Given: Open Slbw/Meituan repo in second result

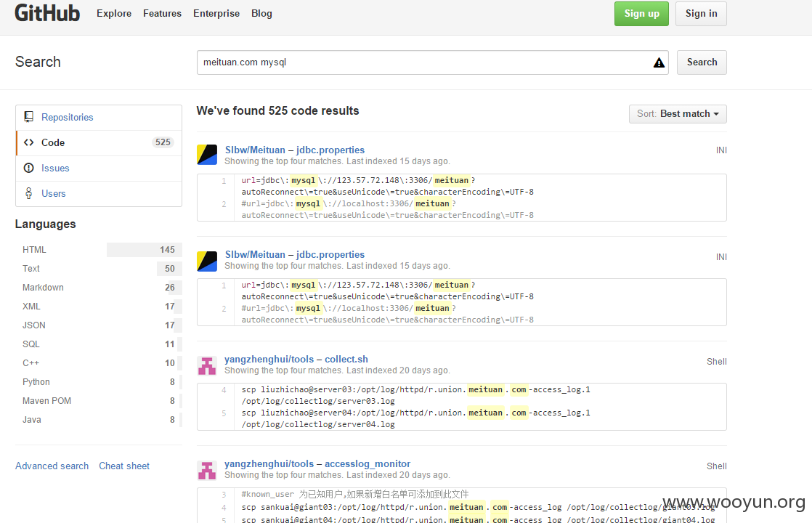Looking at the screenshot, I should click(256, 254).
